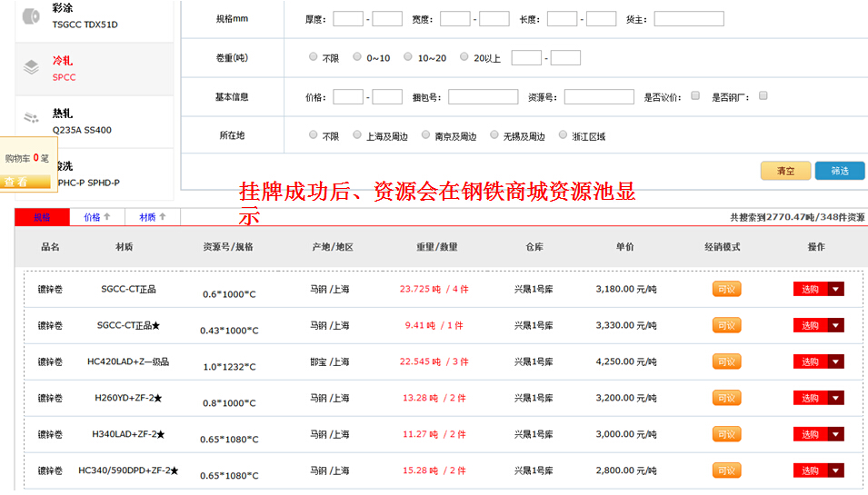Click the 彩涂 coil icon

(31, 15)
